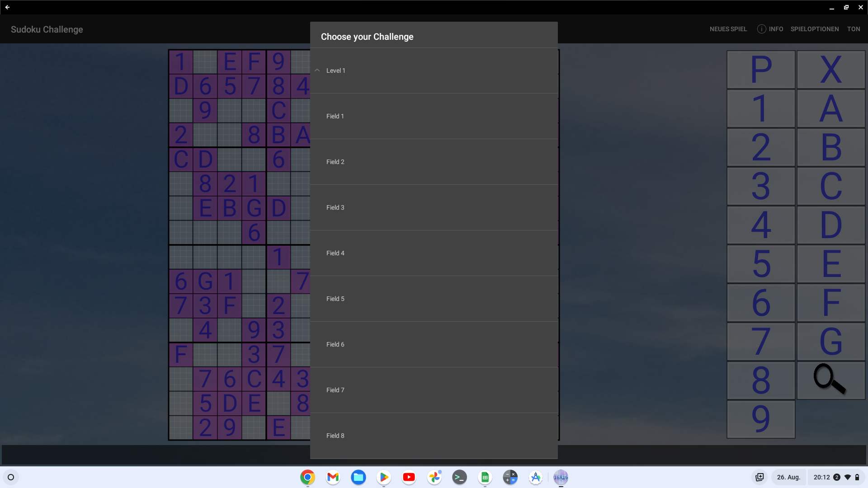This screenshot has height=488, width=868.
Task: Select Field 5 challenge
Action: 434,299
